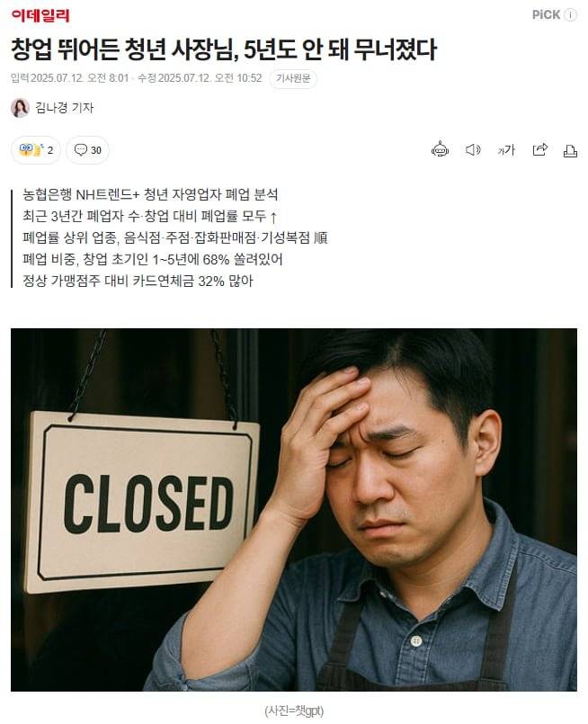588x724 pixels.
Task: Open the emoji reactions button
Action: point(36,150)
